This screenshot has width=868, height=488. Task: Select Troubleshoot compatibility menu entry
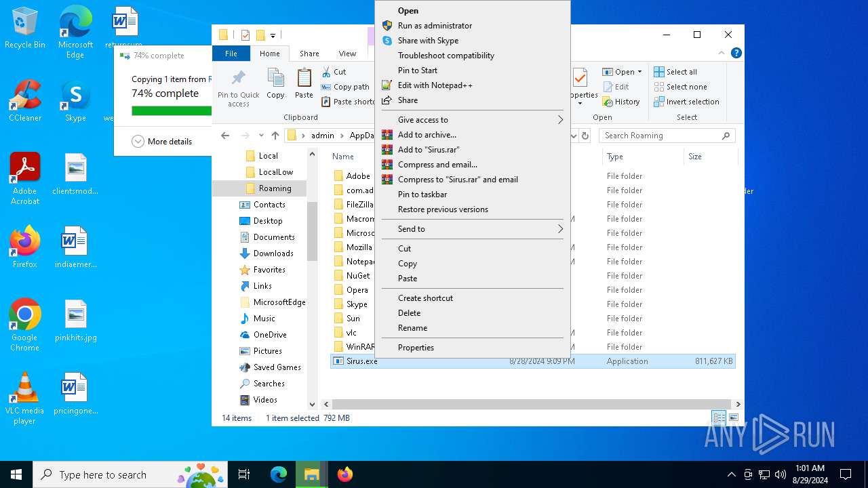click(x=472, y=56)
